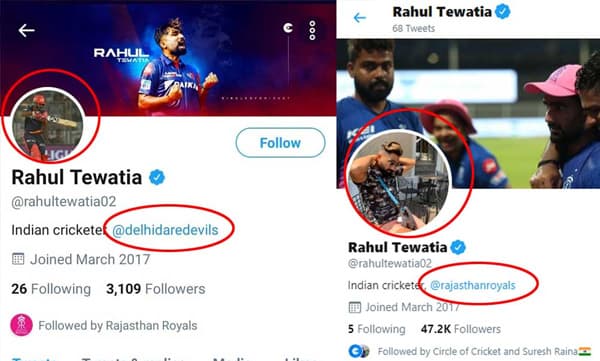Tap the blue back arrow on right profile
The height and width of the screenshot is (361, 600).
(359, 18)
